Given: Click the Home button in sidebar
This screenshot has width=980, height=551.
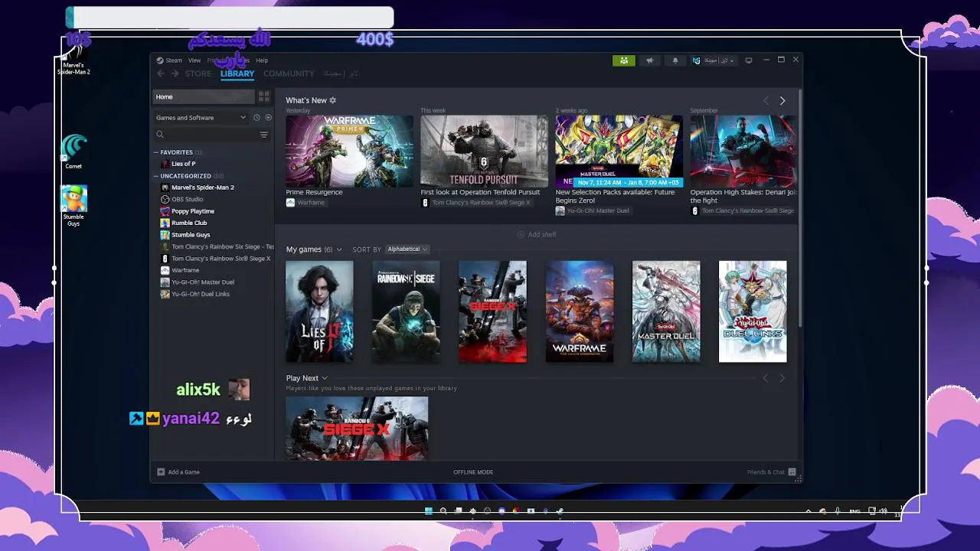Looking at the screenshot, I should [x=204, y=96].
